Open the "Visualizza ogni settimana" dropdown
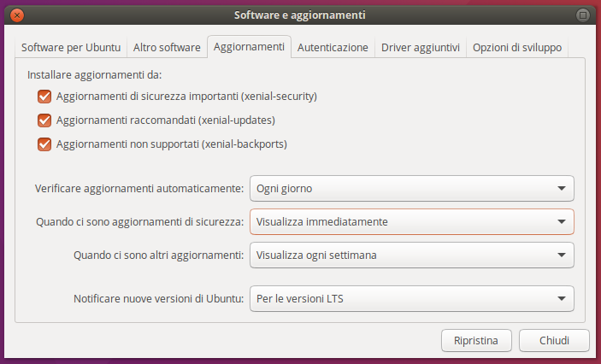The height and width of the screenshot is (364, 601). [411, 255]
